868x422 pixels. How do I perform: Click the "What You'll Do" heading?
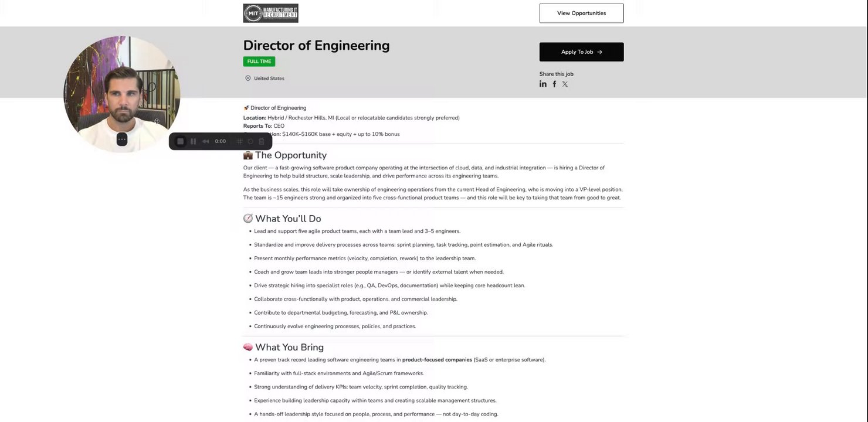pyautogui.click(x=288, y=219)
